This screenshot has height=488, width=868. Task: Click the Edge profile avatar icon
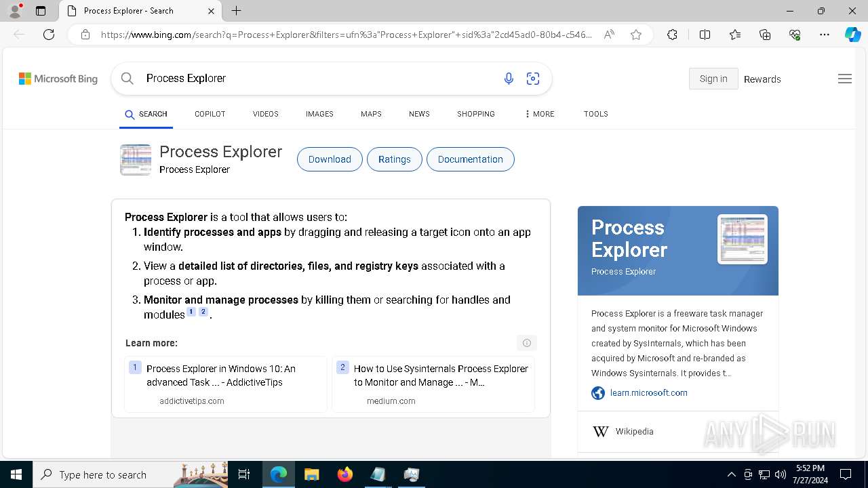coord(14,11)
